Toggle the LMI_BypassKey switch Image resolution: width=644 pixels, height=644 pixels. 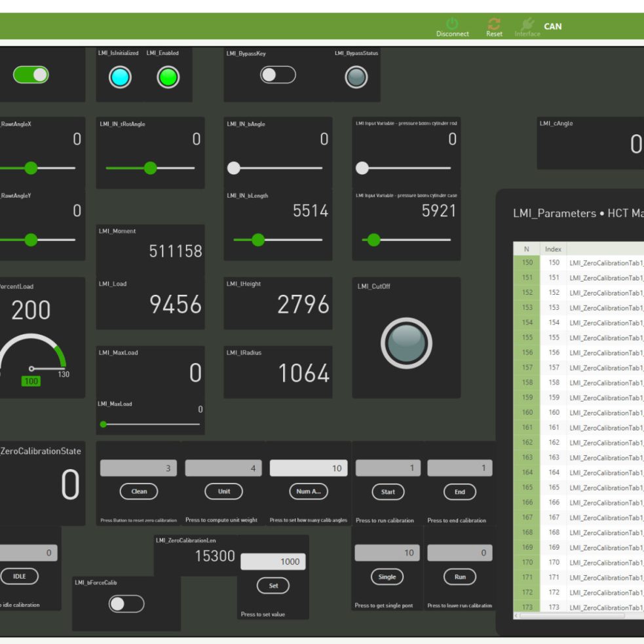tap(278, 75)
